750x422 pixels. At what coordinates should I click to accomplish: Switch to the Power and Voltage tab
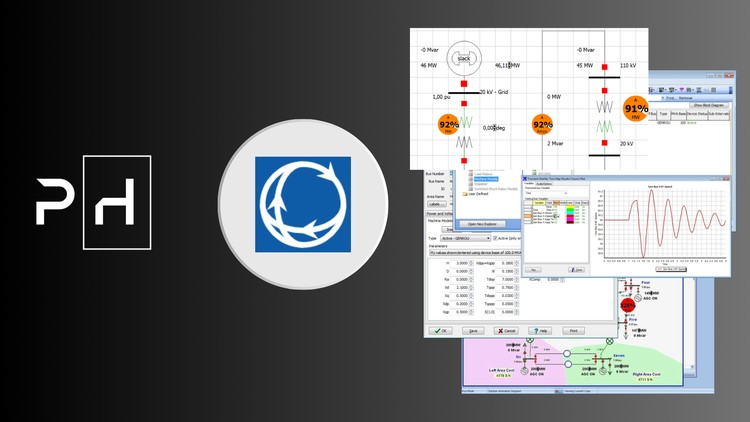pyautogui.click(x=440, y=213)
